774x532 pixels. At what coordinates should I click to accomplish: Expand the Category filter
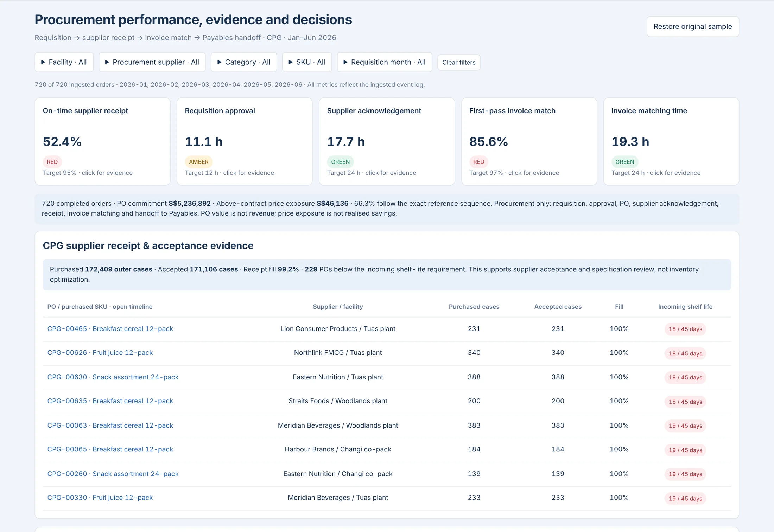244,62
